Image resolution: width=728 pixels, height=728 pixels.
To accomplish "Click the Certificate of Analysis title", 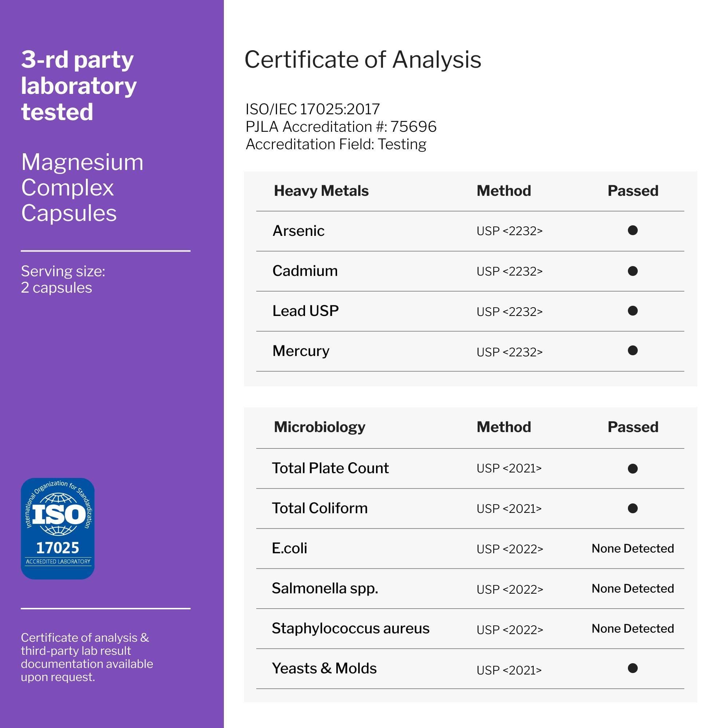I will pyautogui.click(x=363, y=60).
